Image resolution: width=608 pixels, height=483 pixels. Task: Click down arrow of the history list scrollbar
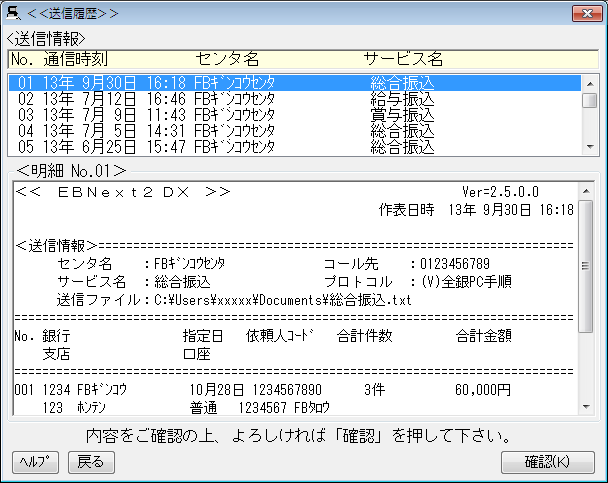590,147
